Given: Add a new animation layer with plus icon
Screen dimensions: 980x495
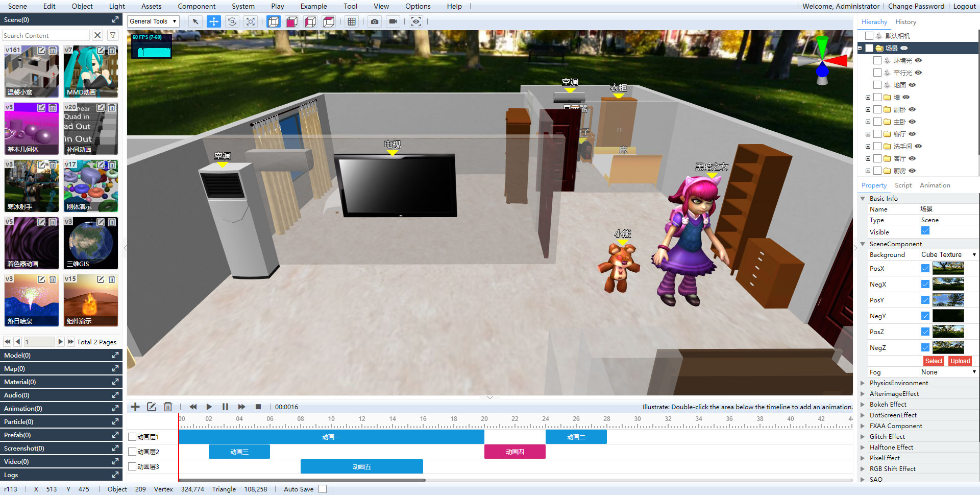Looking at the screenshot, I should tap(135, 407).
